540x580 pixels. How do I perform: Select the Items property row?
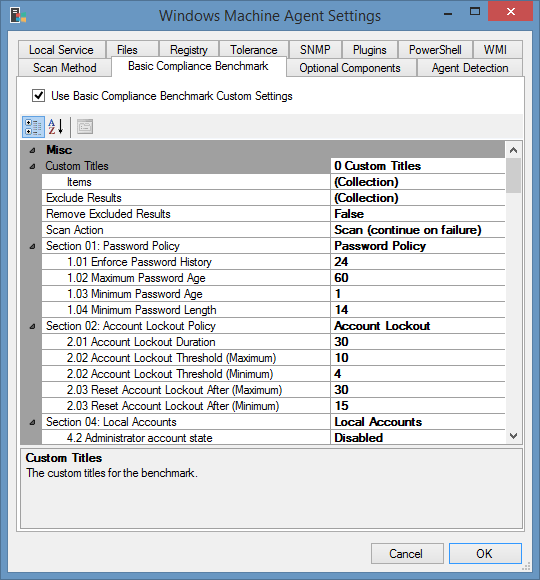(x=273, y=182)
